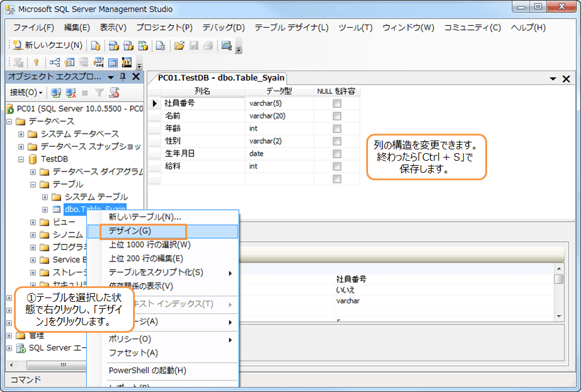
Task: Expand the ビュー folder
Action: [x=33, y=222]
